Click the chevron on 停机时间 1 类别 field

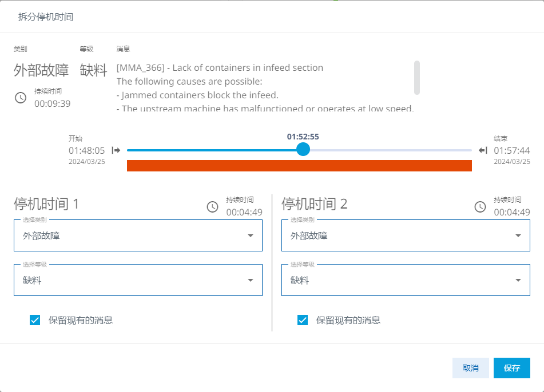[x=250, y=235]
